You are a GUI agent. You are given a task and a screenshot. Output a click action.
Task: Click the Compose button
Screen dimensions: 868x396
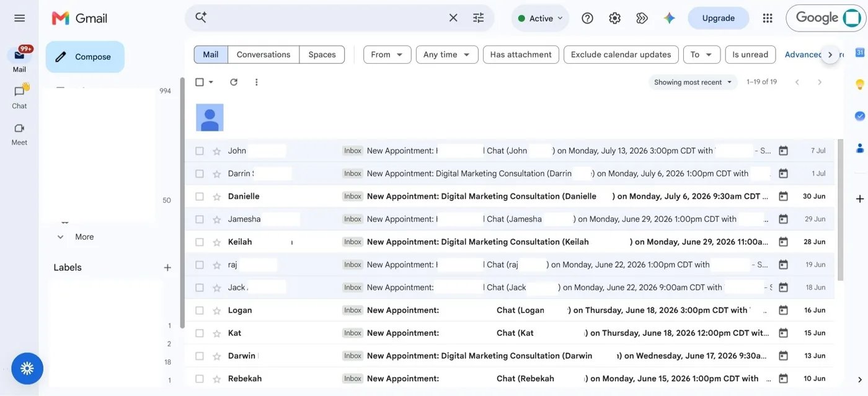click(85, 57)
